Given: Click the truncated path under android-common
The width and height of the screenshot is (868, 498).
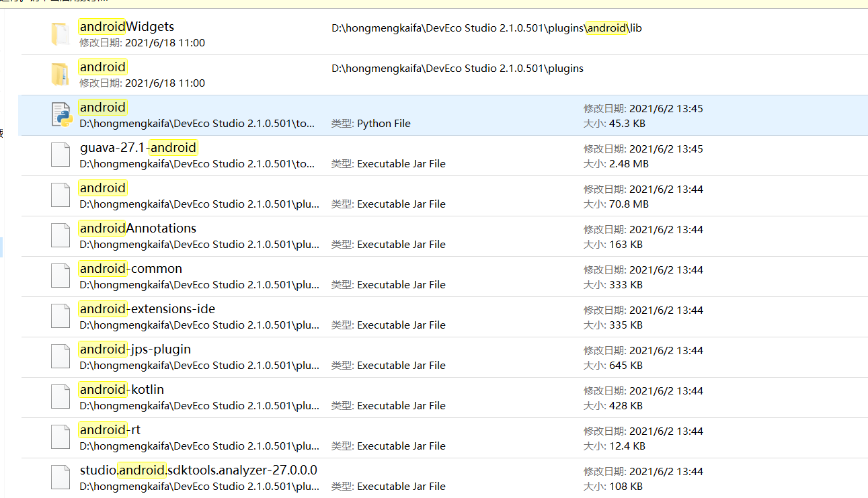Looking at the screenshot, I should point(200,285).
